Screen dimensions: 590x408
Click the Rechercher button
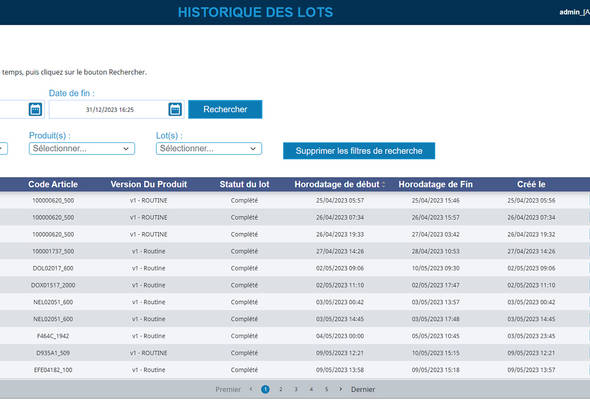point(225,109)
